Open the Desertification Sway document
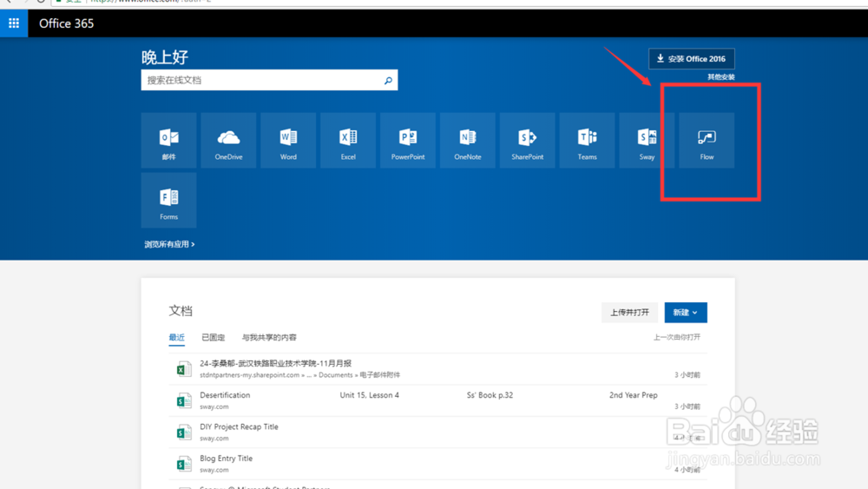868x489 pixels. [225, 395]
